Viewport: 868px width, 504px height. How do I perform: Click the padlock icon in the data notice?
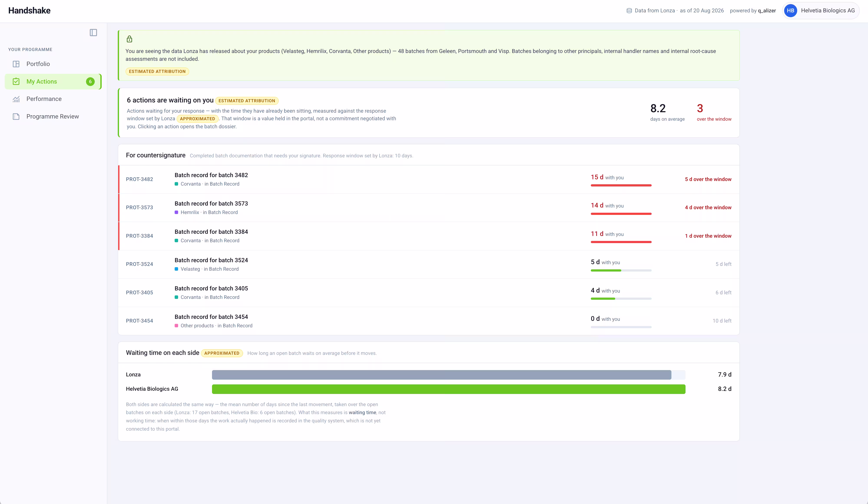[129, 39]
